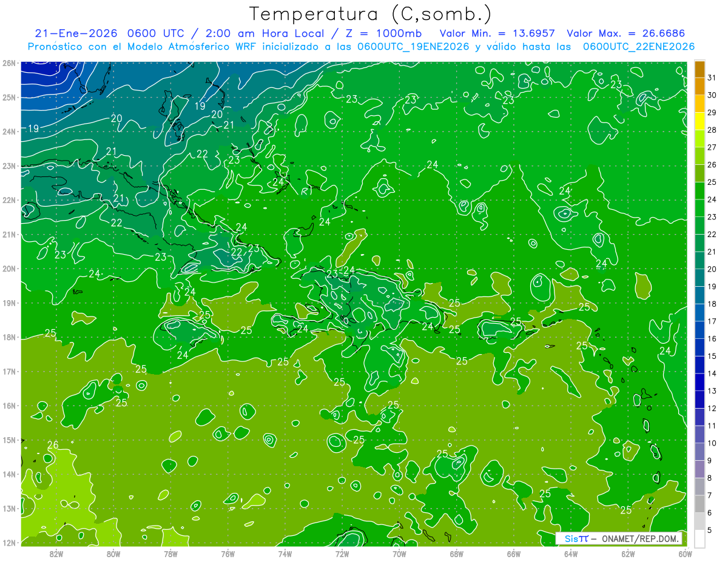This screenshot has width=728, height=562.
Task: Click the '0600UTC_19ENE2026' initialization time
Action: 413,47
